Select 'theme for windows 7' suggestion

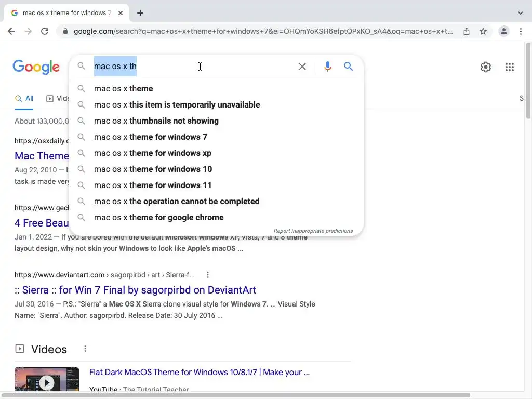pyautogui.click(x=217, y=137)
